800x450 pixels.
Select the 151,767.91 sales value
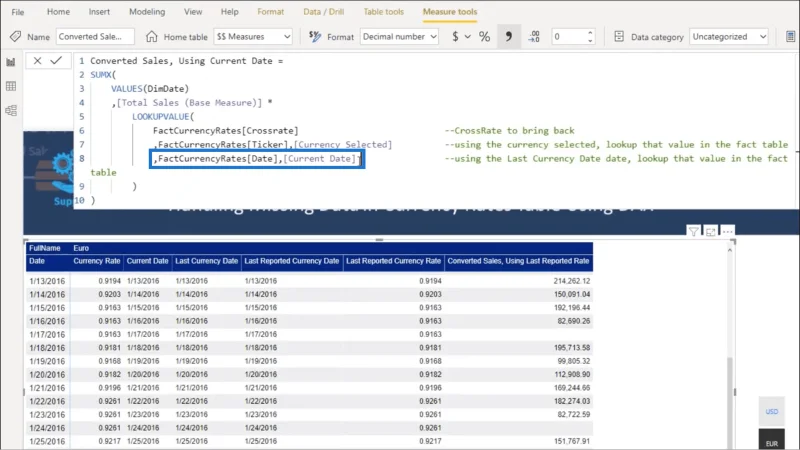[571, 441]
